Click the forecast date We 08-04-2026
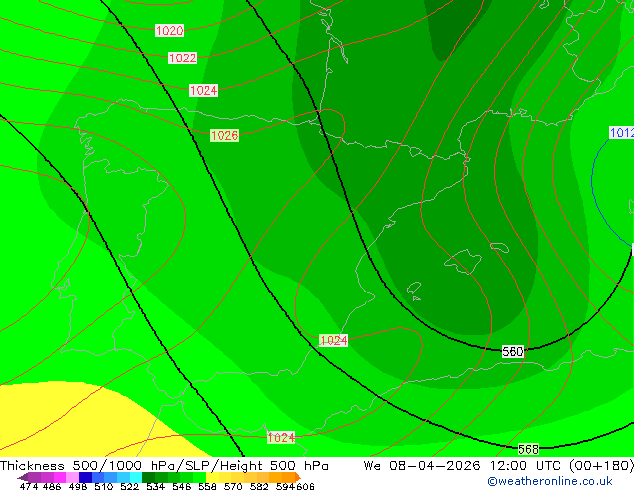 (x=422, y=466)
